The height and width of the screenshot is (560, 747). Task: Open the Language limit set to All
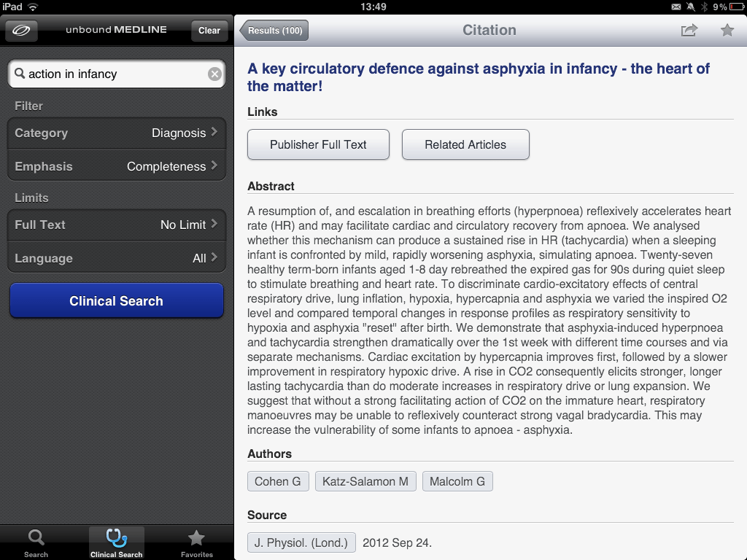pyautogui.click(x=116, y=258)
